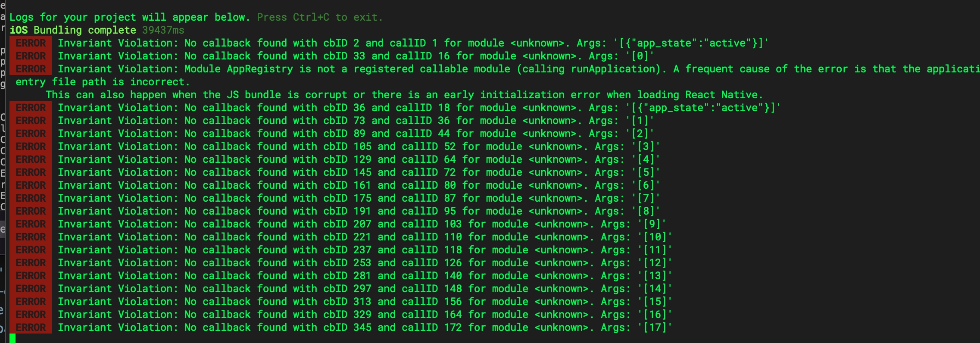Click the 'This can also happen when the JS bundle is corrupt' line
The height and width of the screenshot is (343, 980).
404,95
